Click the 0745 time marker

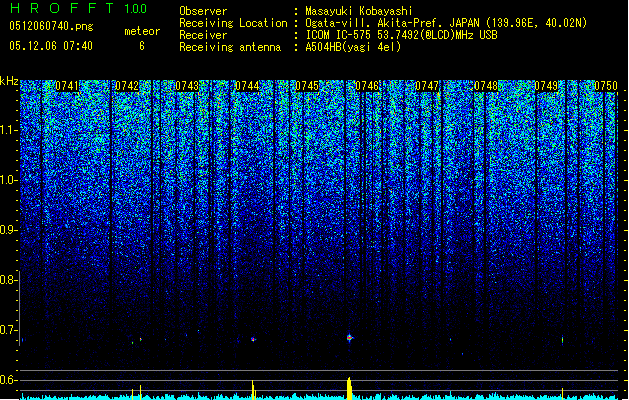pos(307,86)
